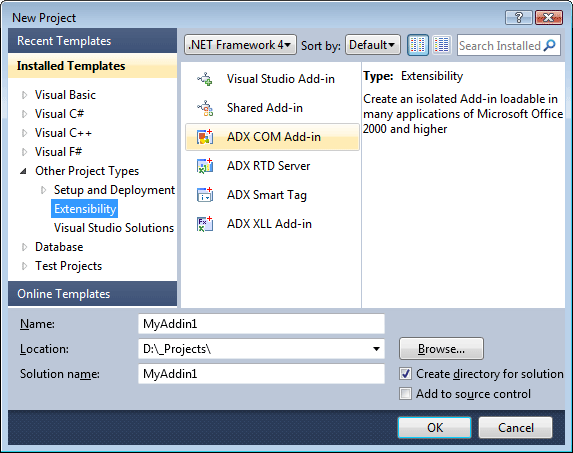Viewport: 573px width, 453px height.
Task: Select the 'Shared Add-in' template label
Action: [265, 108]
